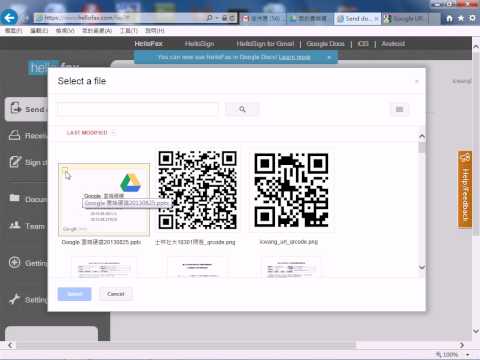Click the file list scrollbar up arrow
The image size is (480, 360).
pyautogui.click(x=422, y=136)
